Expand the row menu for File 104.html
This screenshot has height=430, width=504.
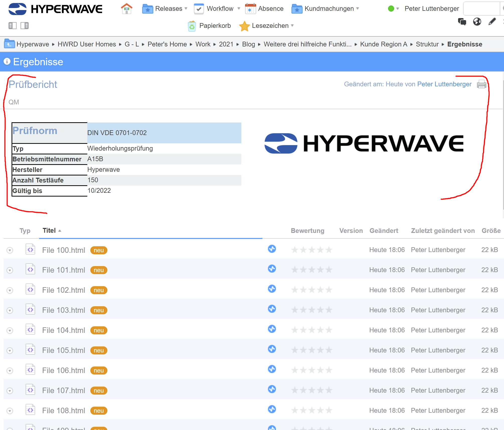[10, 331]
